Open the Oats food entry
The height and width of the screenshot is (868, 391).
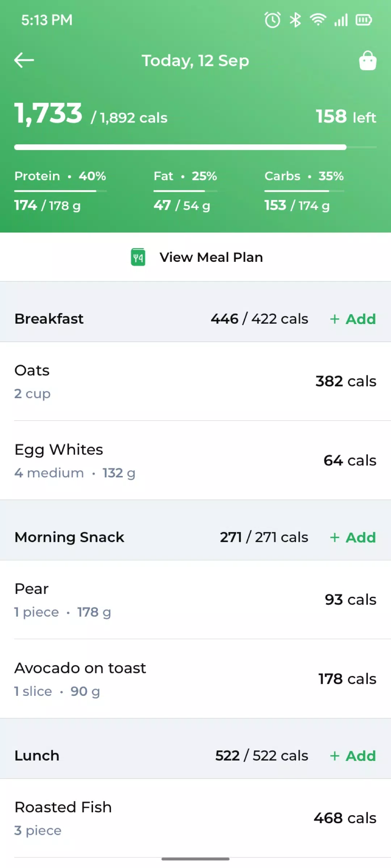point(195,381)
